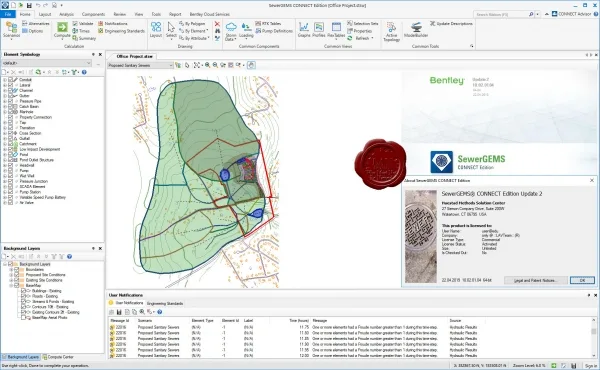
Task: Open the Profiles view
Action: pos(318,30)
